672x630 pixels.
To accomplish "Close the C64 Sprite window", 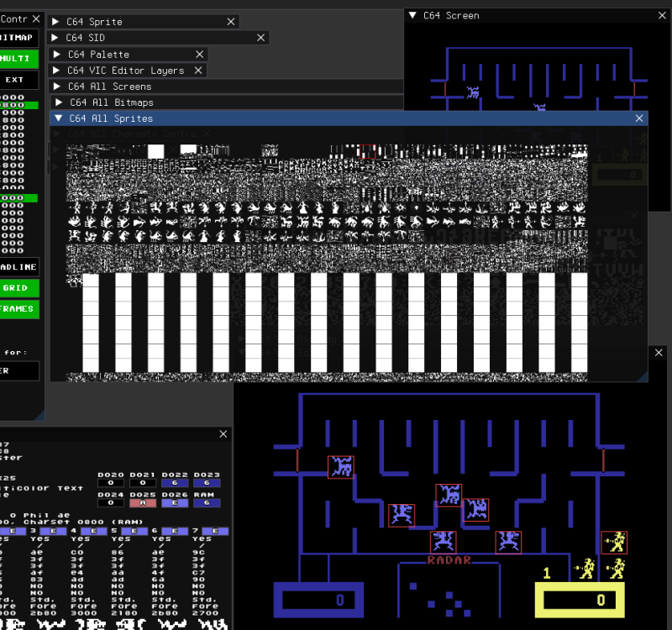I will [x=230, y=22].
